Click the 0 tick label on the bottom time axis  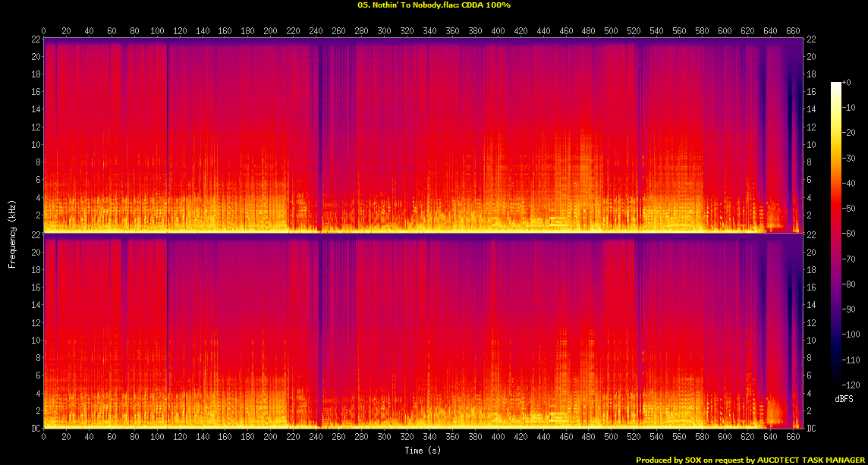(x=44, y=438)
